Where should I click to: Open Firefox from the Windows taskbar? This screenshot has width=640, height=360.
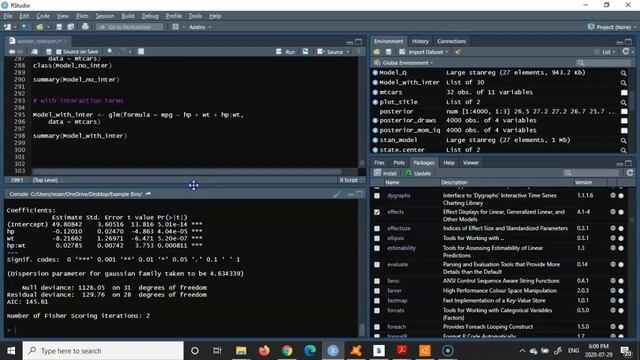coord(264,350)
